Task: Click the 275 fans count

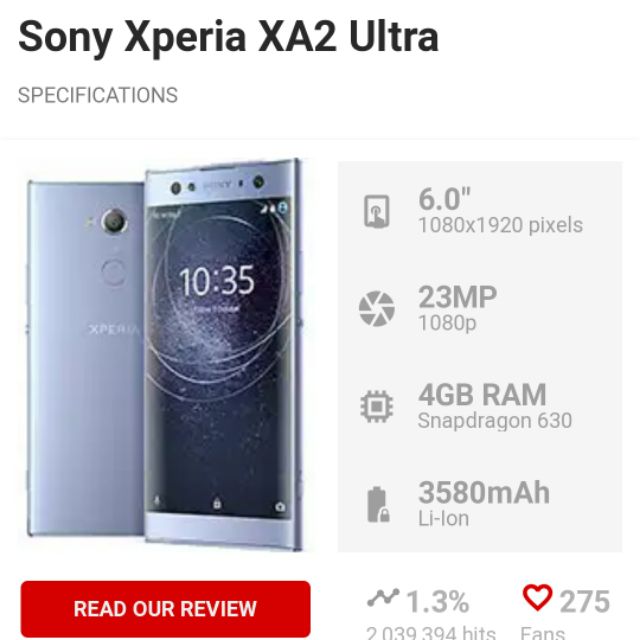Action: point(584,602)
